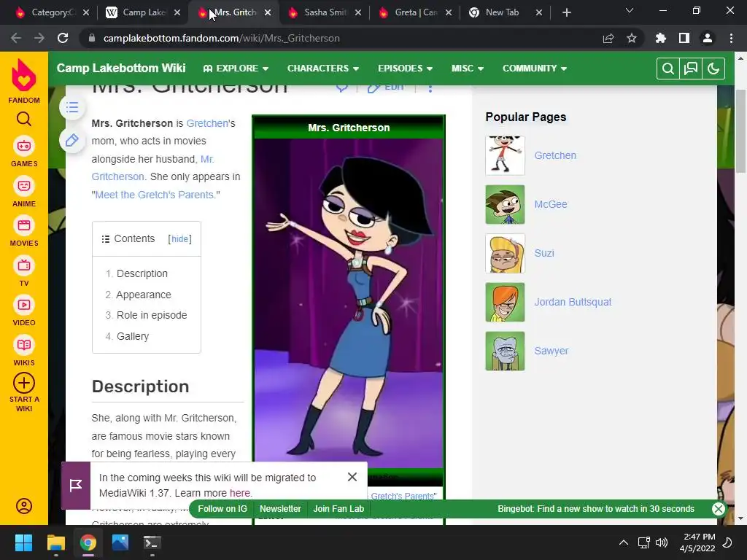
Task: Click the Follow on IG button
Action: pos(222,508)
